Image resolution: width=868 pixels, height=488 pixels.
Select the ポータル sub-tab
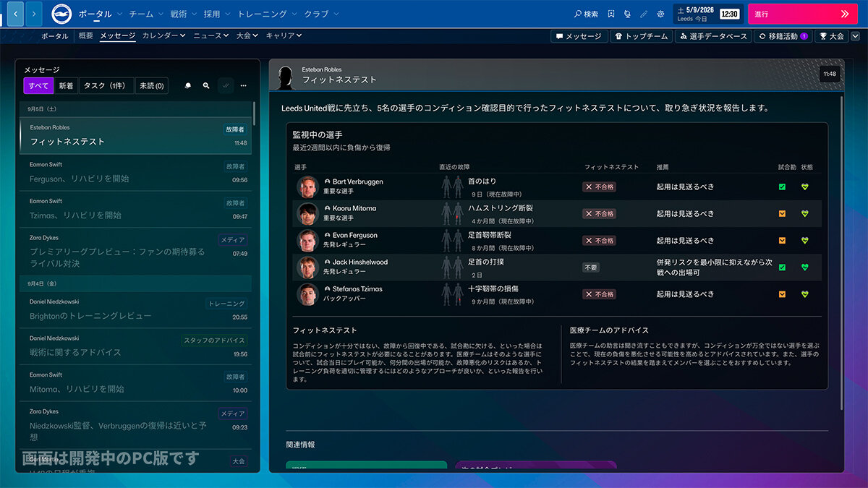click(55, 35)
